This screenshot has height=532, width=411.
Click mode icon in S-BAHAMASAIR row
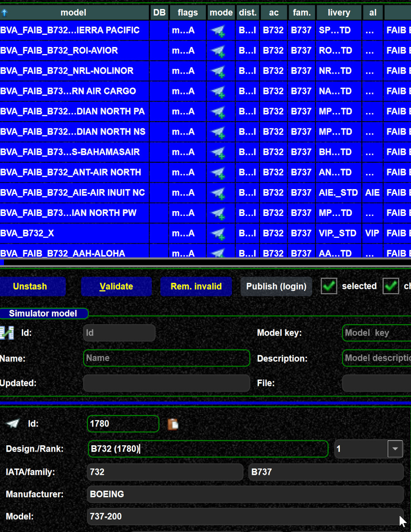point(218,153)
